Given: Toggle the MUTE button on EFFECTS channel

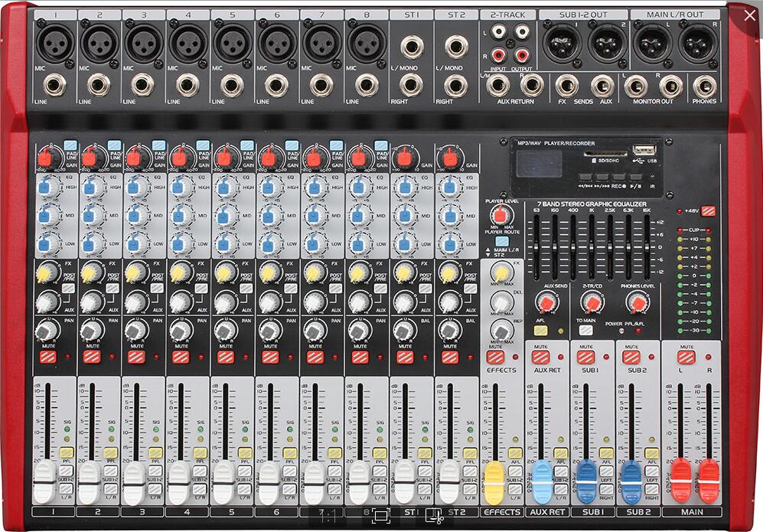Looking at the screenshot, I should [x=495, y=357].
